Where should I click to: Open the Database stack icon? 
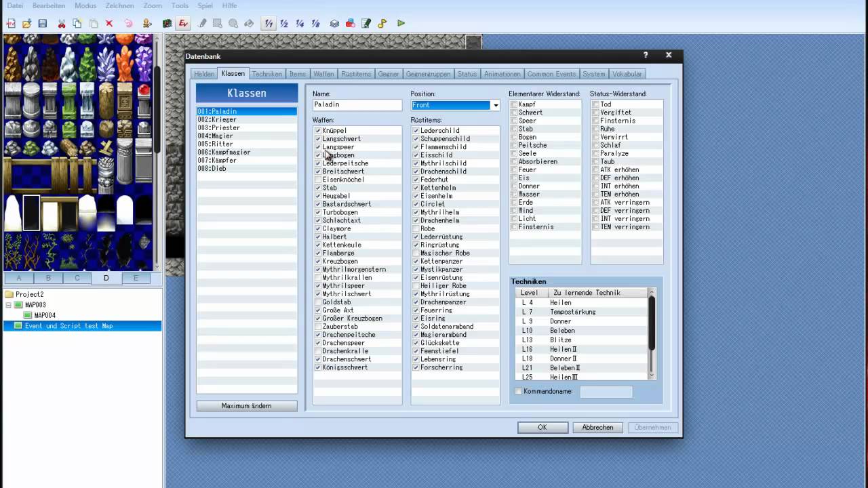[x=334, y=23]
